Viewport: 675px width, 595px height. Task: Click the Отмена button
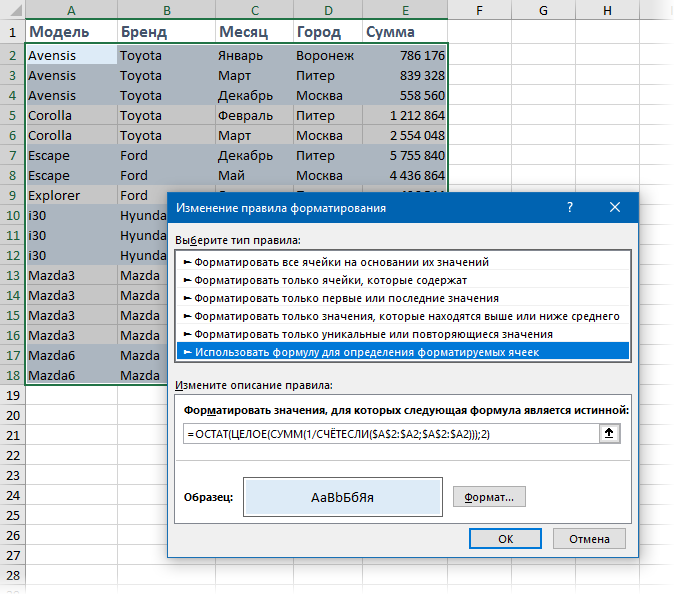[x=589, y=539]
